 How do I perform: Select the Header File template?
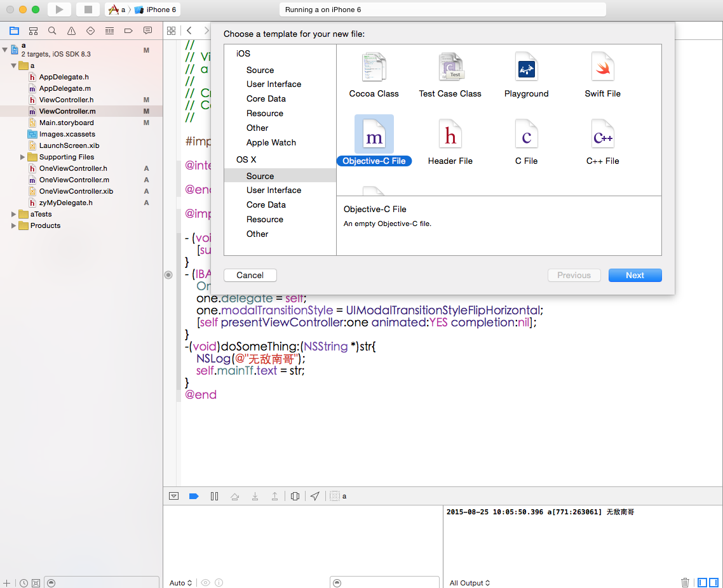[x=450, y=140]
